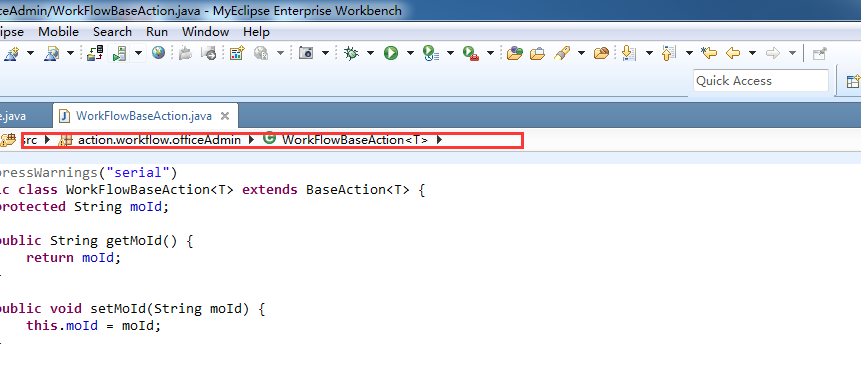
Task: Click the Last Edit Location icon
Action: click(709, 53)
